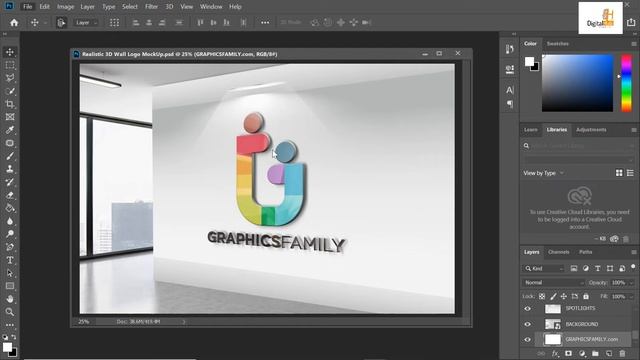Image resolution: width=640 pixels, height=360 pixels.
Task: Create a new group folder in Layers
Action: 595,353
